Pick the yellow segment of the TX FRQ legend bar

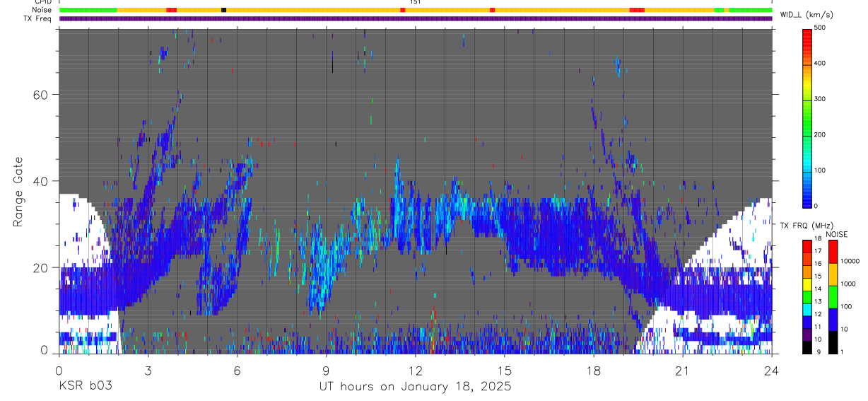coord(807,283)
